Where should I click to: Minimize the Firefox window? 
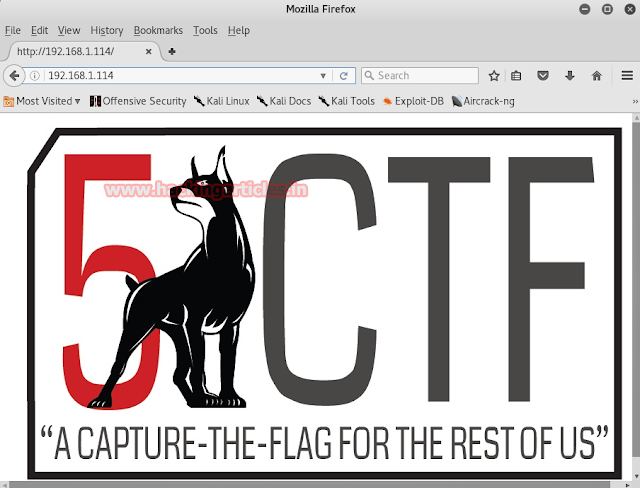(584, 9)
